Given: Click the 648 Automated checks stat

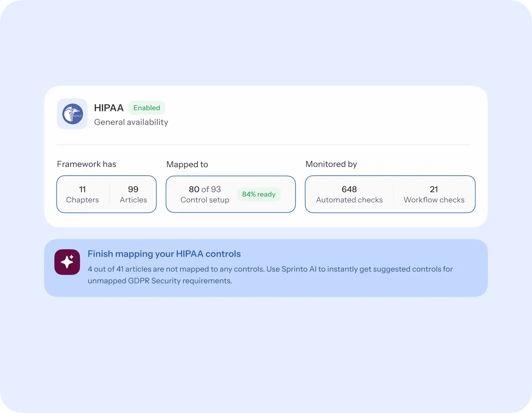Looking at the screenshot, I should [x=349, y=194].
